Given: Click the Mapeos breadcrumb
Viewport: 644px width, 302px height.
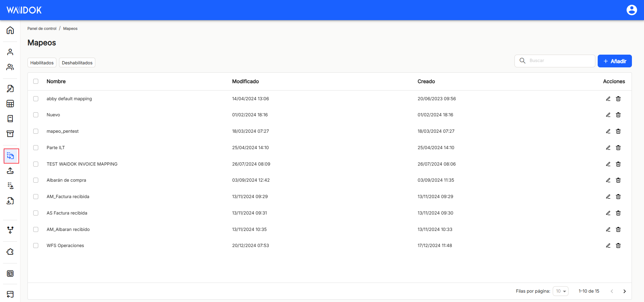Looking at the screenshot, I should [x=70, y=28].
